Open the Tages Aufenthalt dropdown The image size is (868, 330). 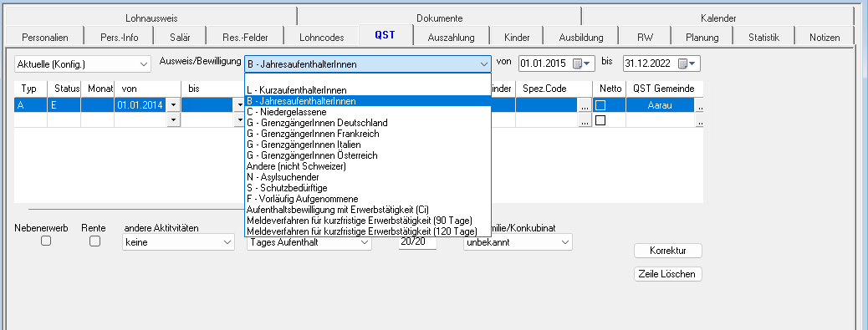point(309,242)
